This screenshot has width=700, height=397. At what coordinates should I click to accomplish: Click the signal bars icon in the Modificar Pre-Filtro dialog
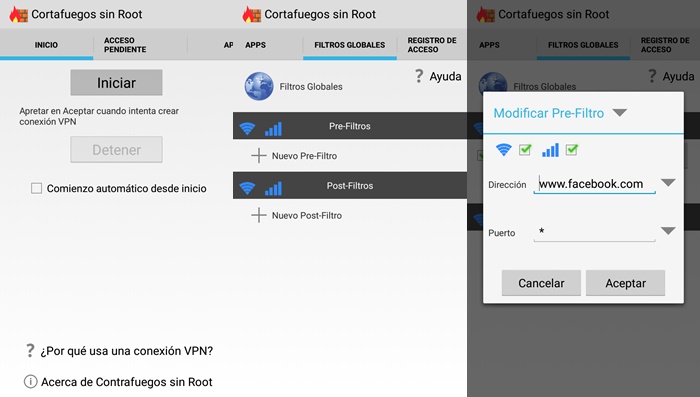550,150
